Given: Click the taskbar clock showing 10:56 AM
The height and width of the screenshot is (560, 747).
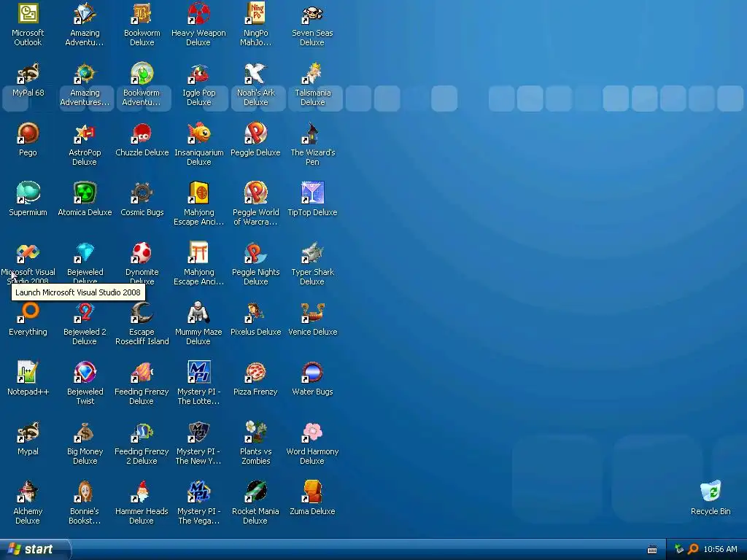Looking at the screenshot, I should pos(720,549).
